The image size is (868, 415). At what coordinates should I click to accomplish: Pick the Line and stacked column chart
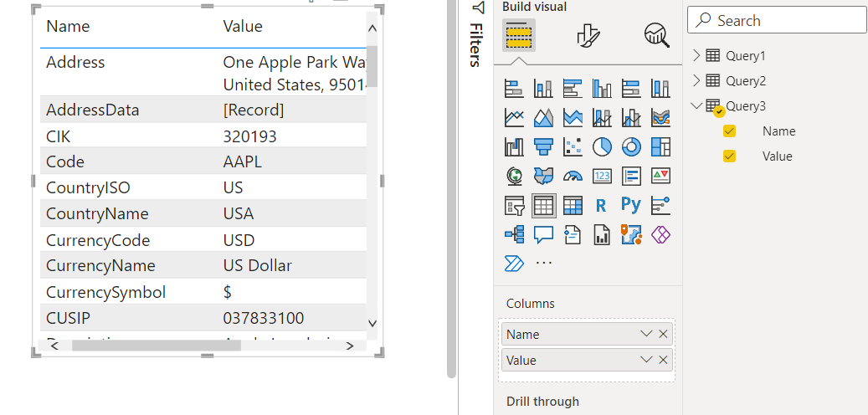click(x=602, y=117)
